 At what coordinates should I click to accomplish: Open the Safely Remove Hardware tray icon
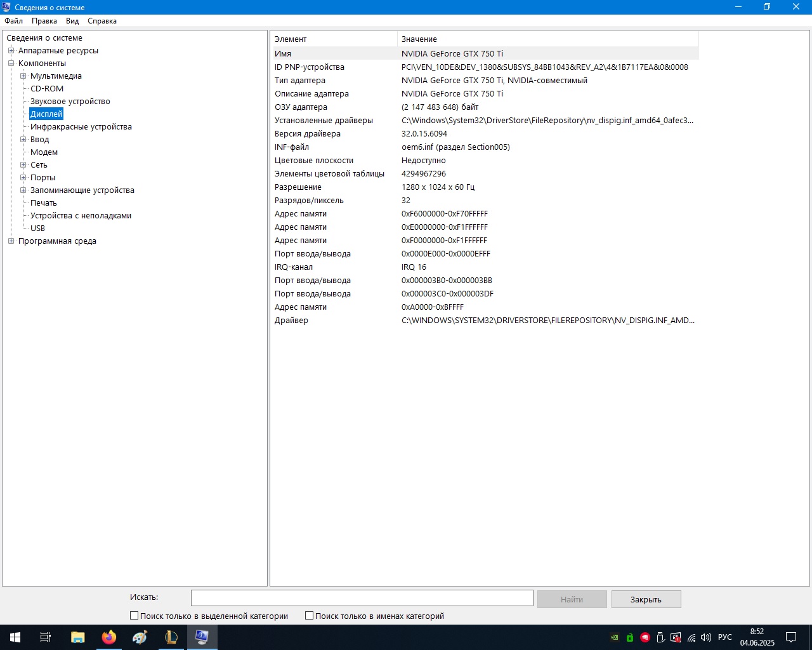pos(660,637)
